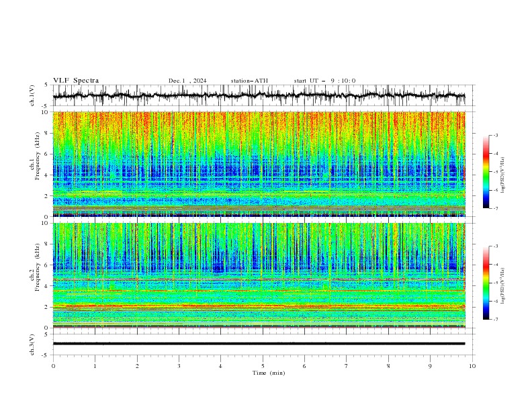Screen dimensions: 532x411
Task: Click time axis tick label '10'
Action: (x=472, y=366)
